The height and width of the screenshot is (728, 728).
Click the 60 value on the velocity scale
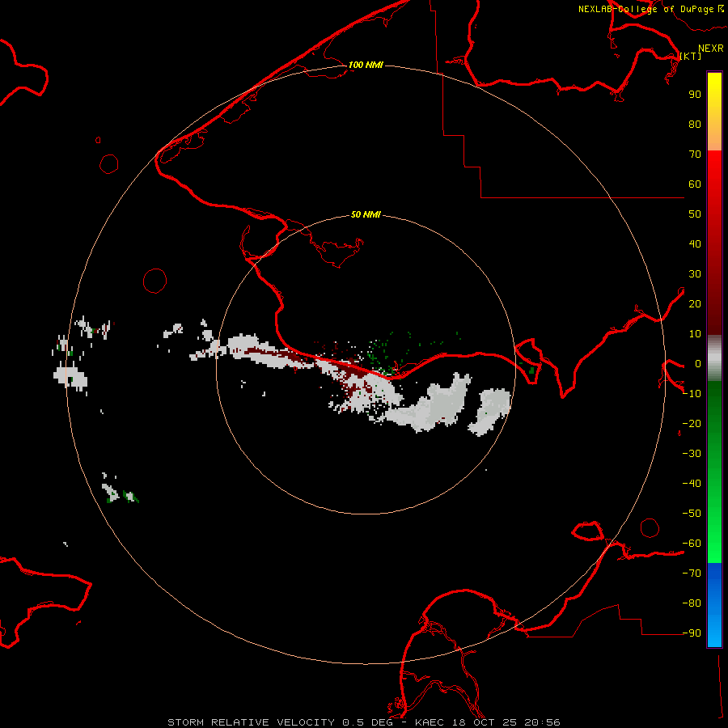[695, 184]
